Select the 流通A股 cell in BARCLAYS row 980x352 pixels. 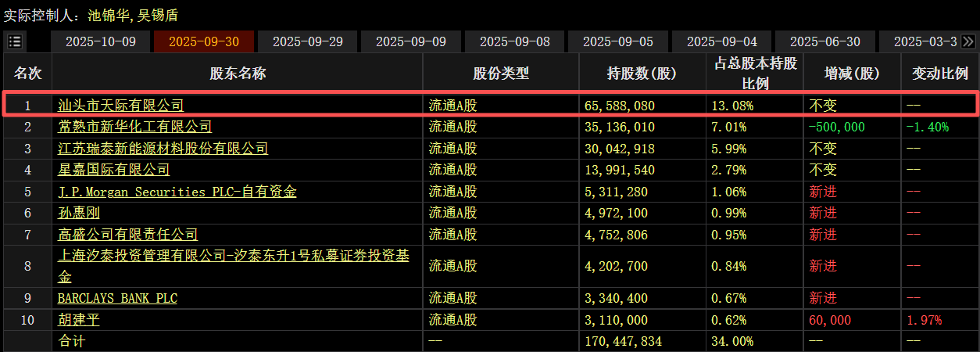(452, 299)
